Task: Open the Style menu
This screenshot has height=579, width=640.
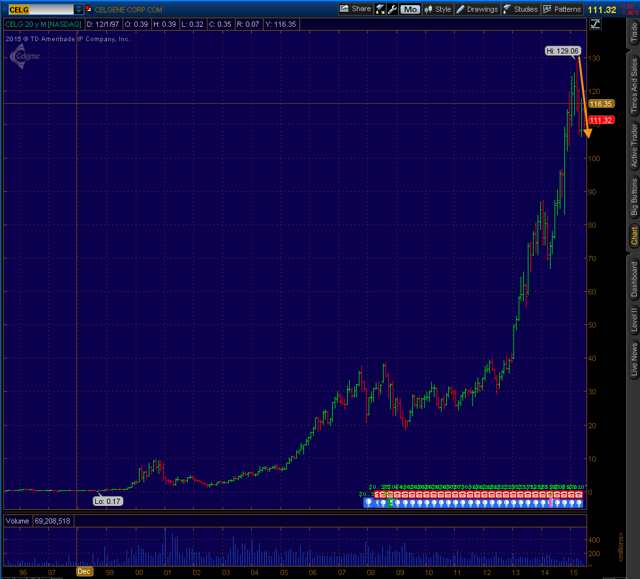Action: click(x=438, y=9)
